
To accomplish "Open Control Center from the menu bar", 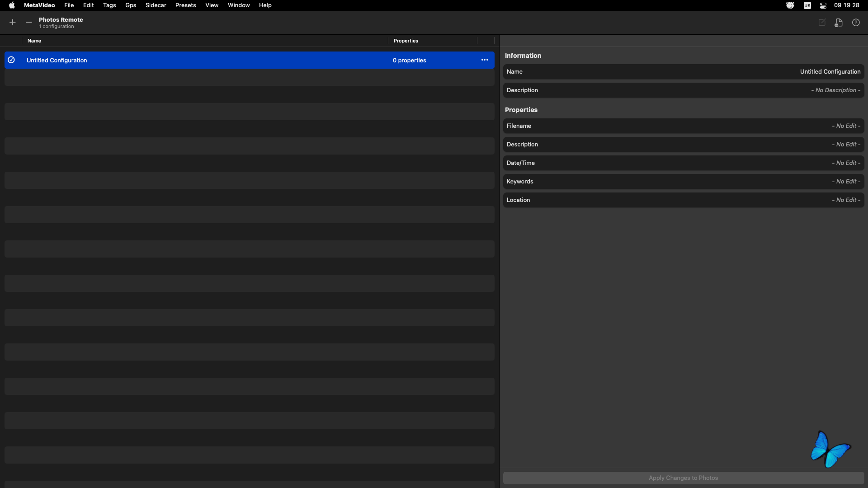I will pos(823,5).
